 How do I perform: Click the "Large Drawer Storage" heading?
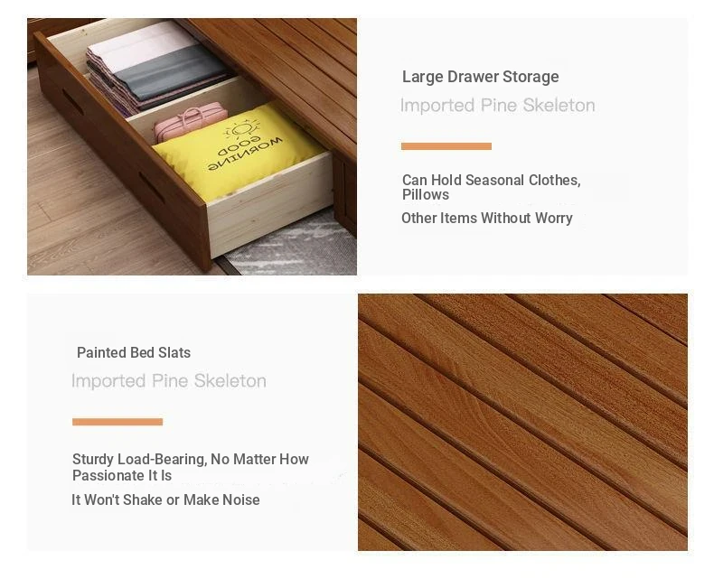coord(481,77)
